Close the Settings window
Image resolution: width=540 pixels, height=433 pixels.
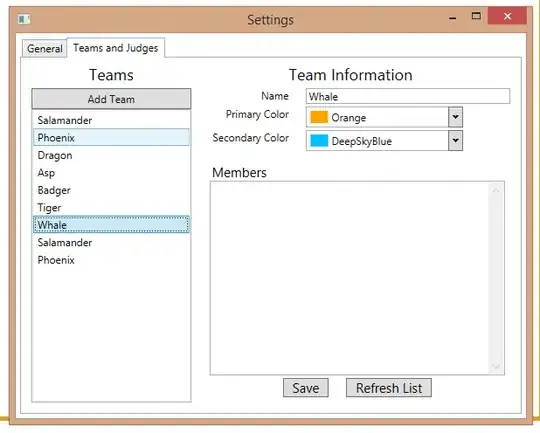[x=507, y=16]
